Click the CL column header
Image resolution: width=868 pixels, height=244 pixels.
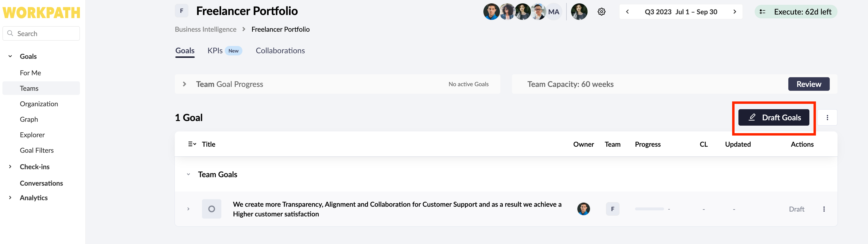704,144
